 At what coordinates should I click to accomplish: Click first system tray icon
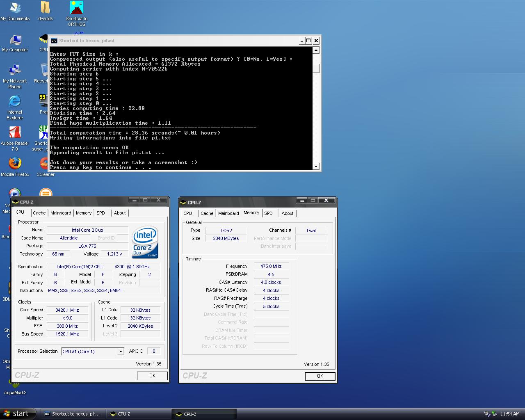tap(486, 414)
